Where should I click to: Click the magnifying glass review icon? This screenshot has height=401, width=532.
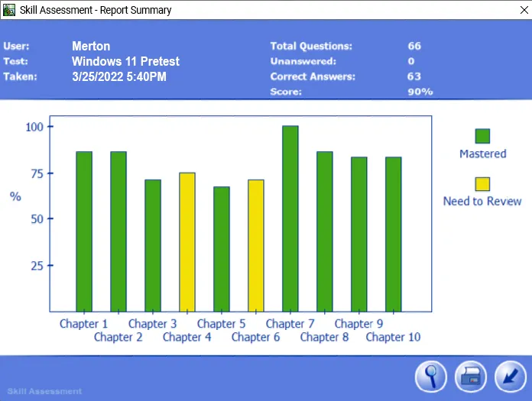click(431, 377)
